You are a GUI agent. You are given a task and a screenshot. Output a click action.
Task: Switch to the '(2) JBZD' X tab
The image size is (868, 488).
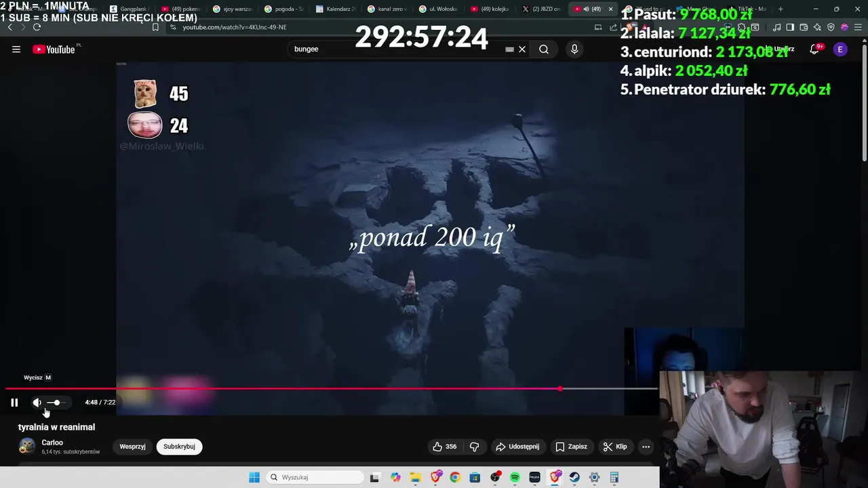[x=542, y=9]
